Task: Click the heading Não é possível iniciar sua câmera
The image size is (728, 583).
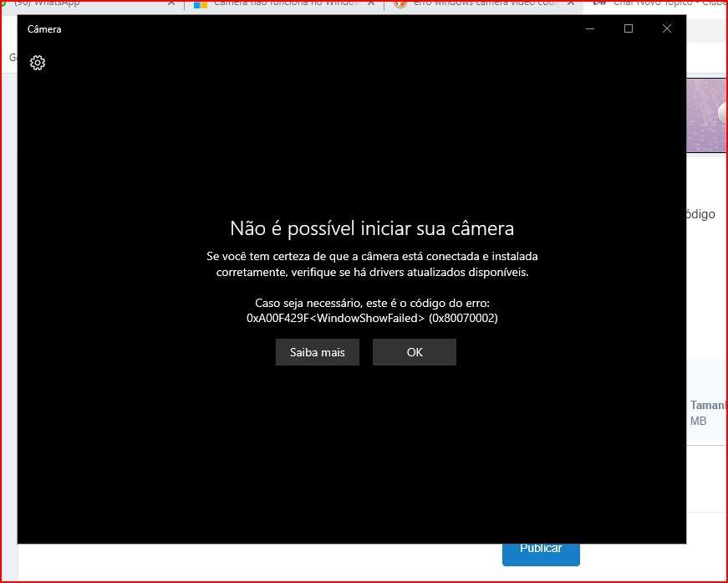Action: tap(372, 228)
